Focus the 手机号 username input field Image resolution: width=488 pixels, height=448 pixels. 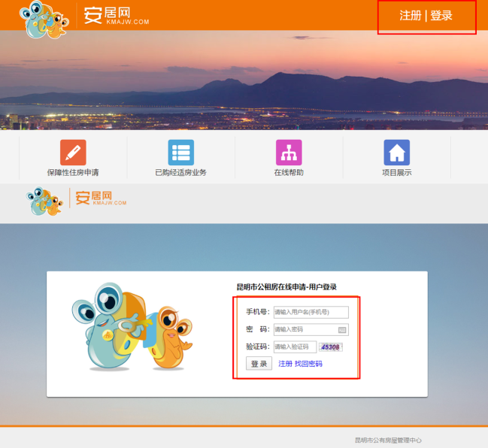tap(311, 312)
